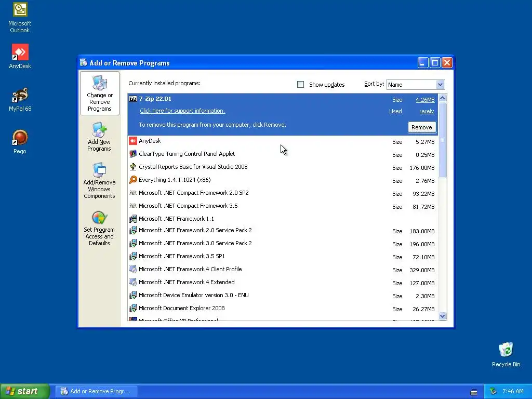
Task: Click .NET Framework 2.0 Service Pack 2 icon
Action: pos(133,230)
